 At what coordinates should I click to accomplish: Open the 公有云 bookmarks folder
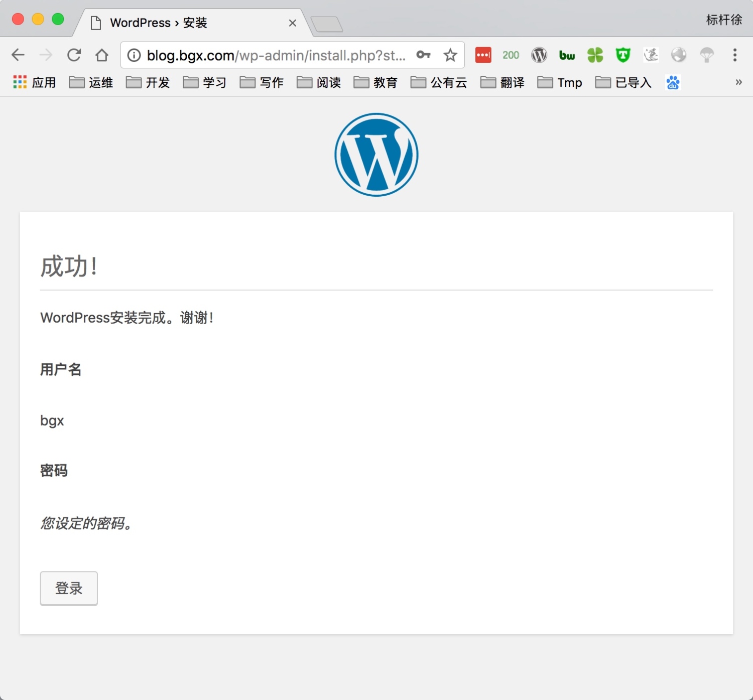point(439,82)
